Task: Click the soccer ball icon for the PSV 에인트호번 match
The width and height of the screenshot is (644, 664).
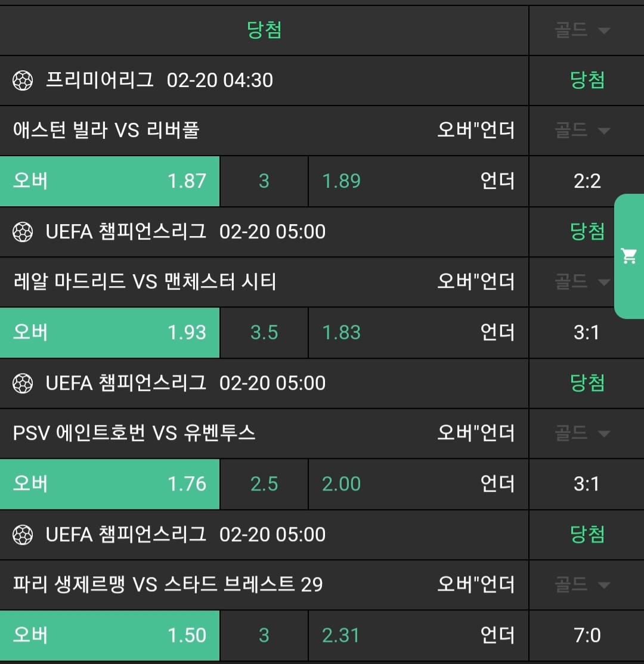Action: [x=23, y=383]
